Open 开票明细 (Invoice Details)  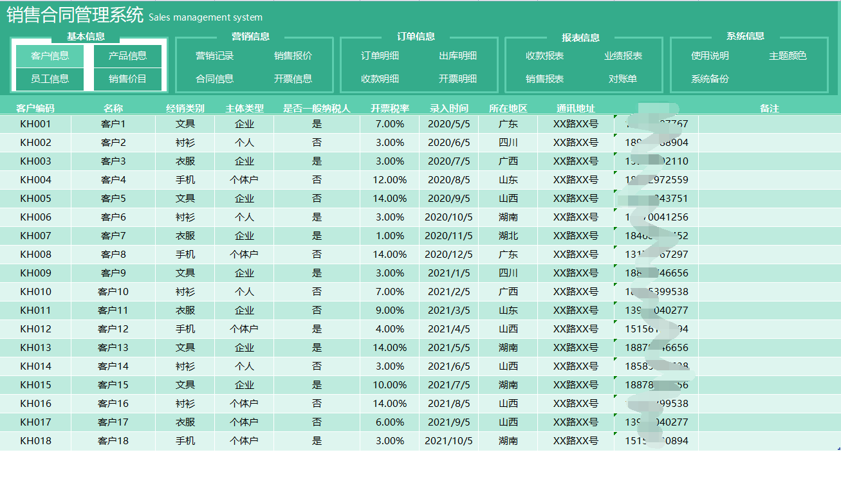tap(458, 78)
